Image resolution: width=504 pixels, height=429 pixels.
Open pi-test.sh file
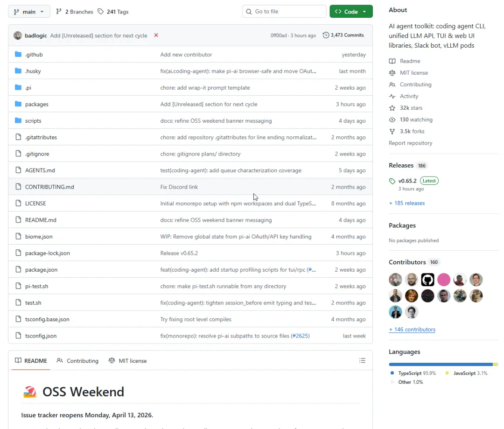[x=37, y=286]
